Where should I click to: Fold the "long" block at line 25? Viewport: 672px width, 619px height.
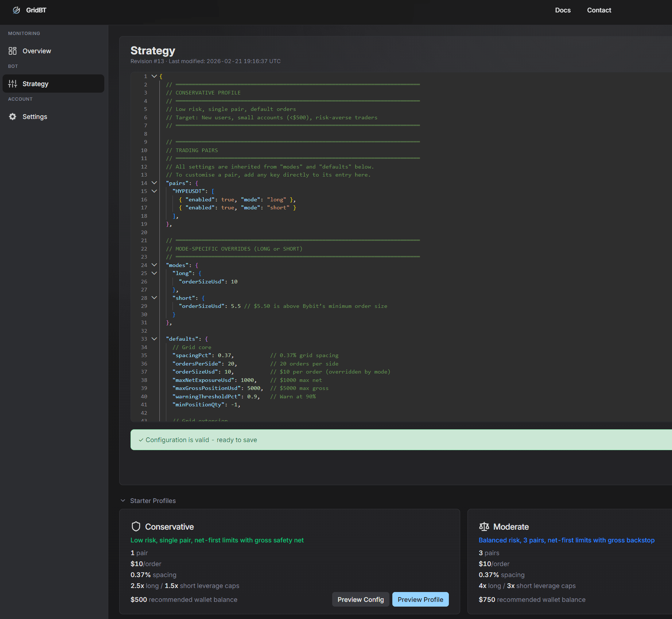(154, 273)
